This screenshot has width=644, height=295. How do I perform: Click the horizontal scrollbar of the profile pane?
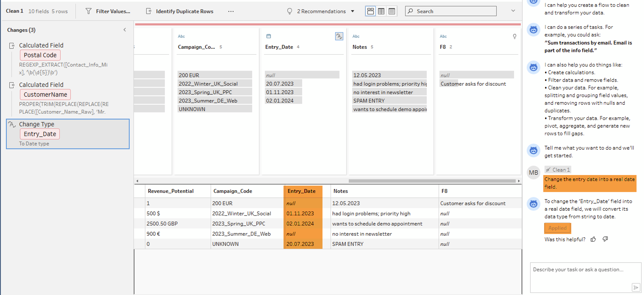(432, 181)
